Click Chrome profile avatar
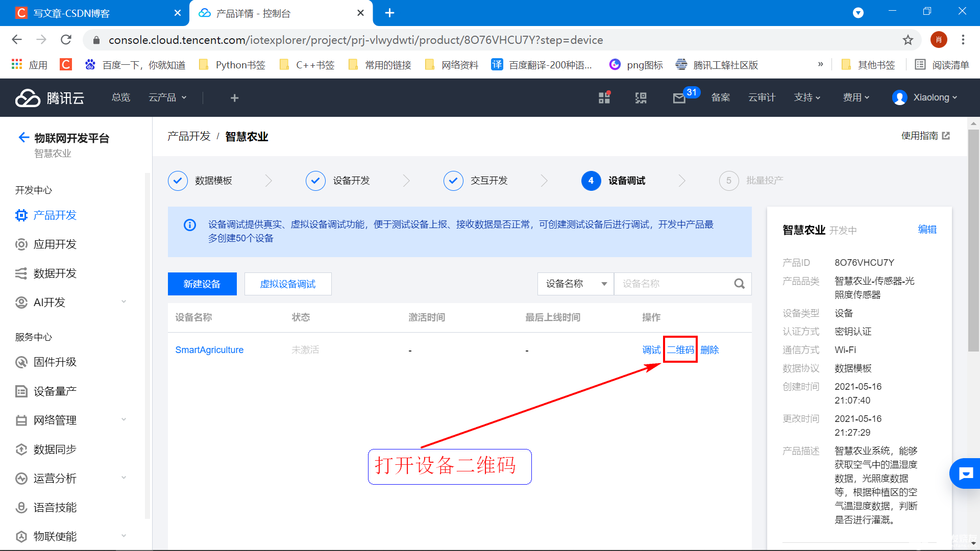 pos(939,40)
